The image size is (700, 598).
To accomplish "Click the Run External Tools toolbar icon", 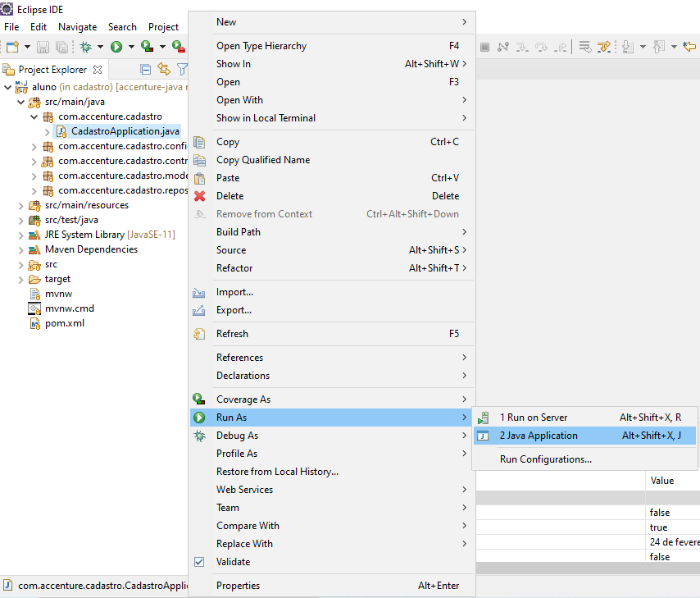I will [179, 47].
